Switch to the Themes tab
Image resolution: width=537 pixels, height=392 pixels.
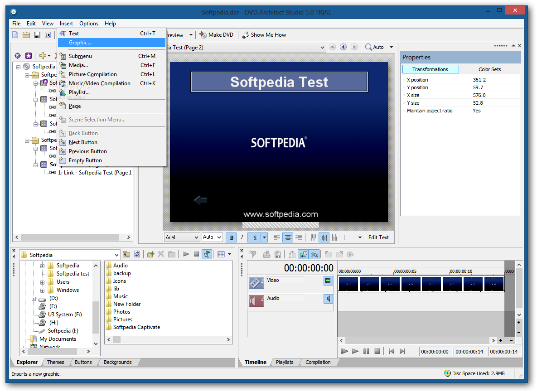tap(55, 362)
